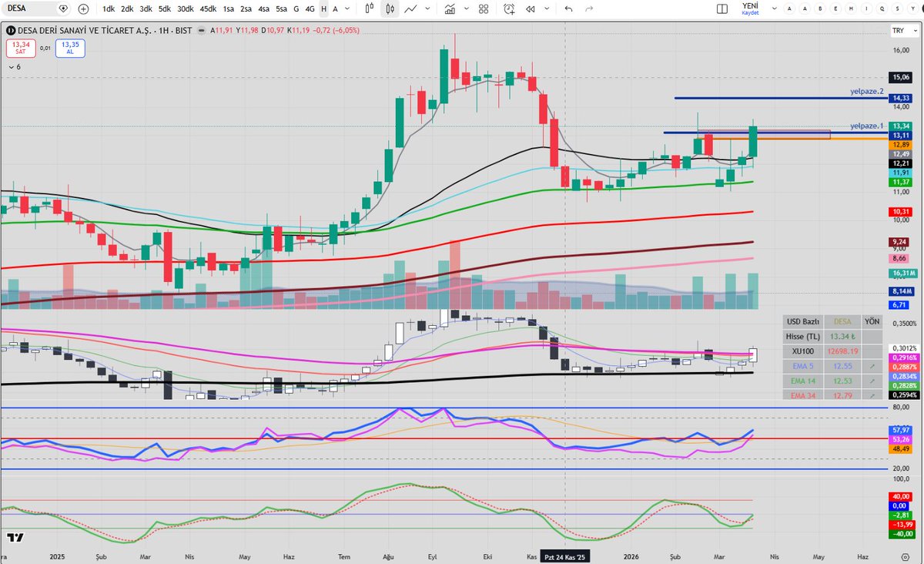The width and height of the screenshot is (924, 564).
Task: Click the Kaydet save link
Action: 750,12
